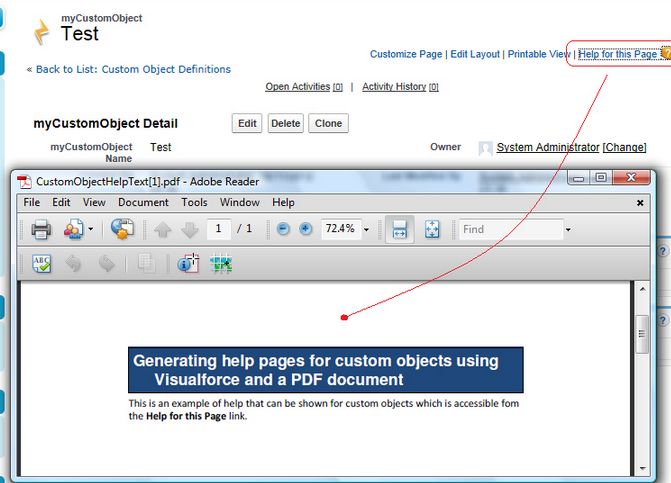Image resolution: width=671 pixels, height=483 pixels.
Task: Toggle scrolling fit width page mode
Action: pyautogui.click(x=400, y=229)
